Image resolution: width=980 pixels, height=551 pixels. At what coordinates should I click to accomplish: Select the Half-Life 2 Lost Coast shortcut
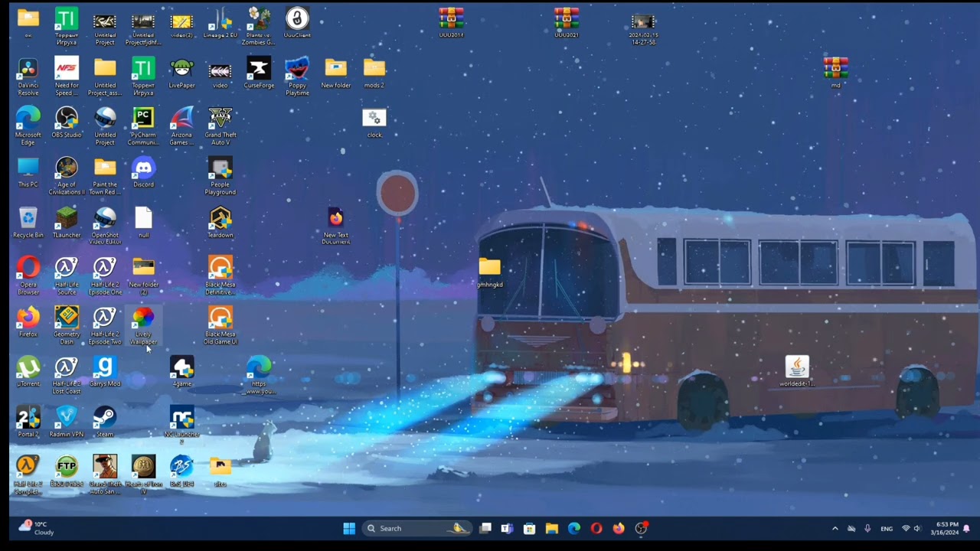[x=67, y=376]
